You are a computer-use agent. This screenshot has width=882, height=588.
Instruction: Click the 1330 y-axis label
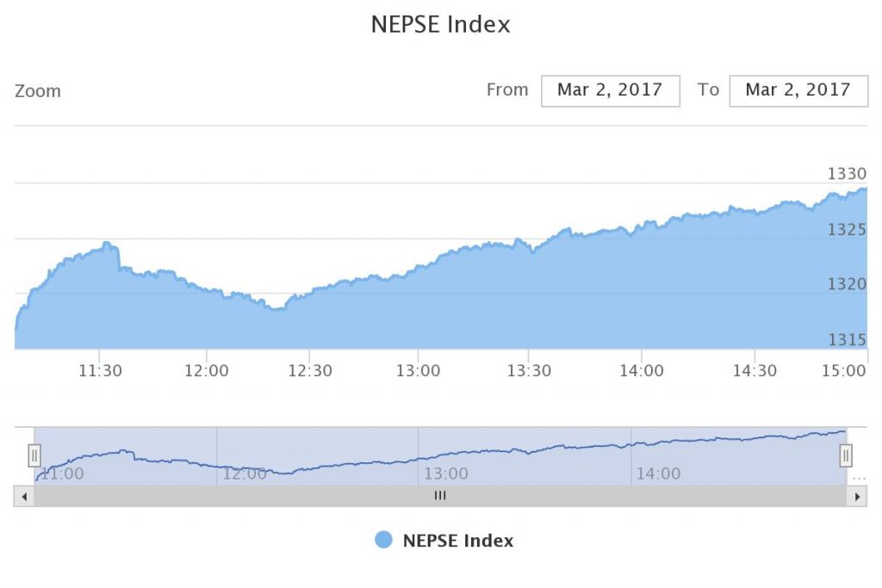click(x=847, y=174)
